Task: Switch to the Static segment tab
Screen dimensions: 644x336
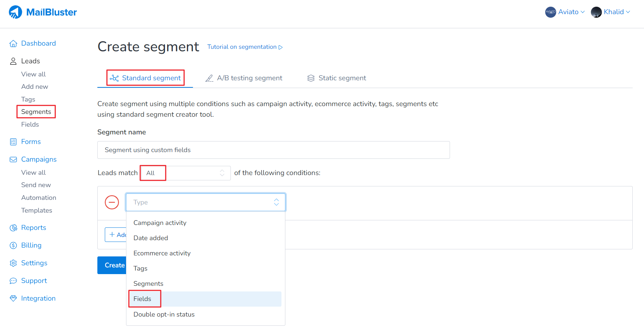Action: [336, 78]
